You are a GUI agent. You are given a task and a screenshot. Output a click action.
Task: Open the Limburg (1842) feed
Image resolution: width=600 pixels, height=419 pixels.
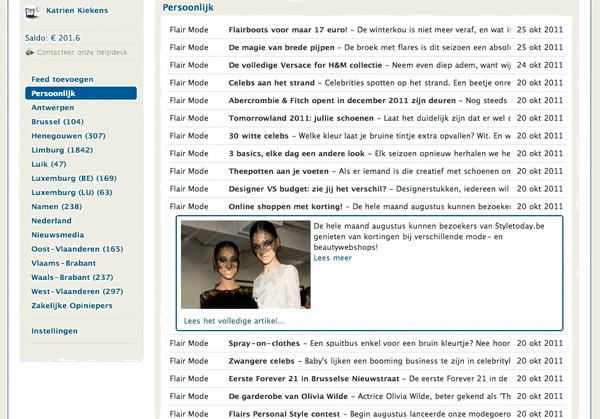click(x=62, y=150)
